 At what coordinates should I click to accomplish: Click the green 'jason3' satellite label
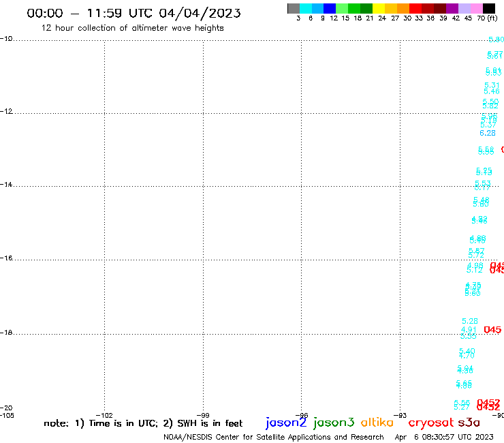tap(334, 423)
